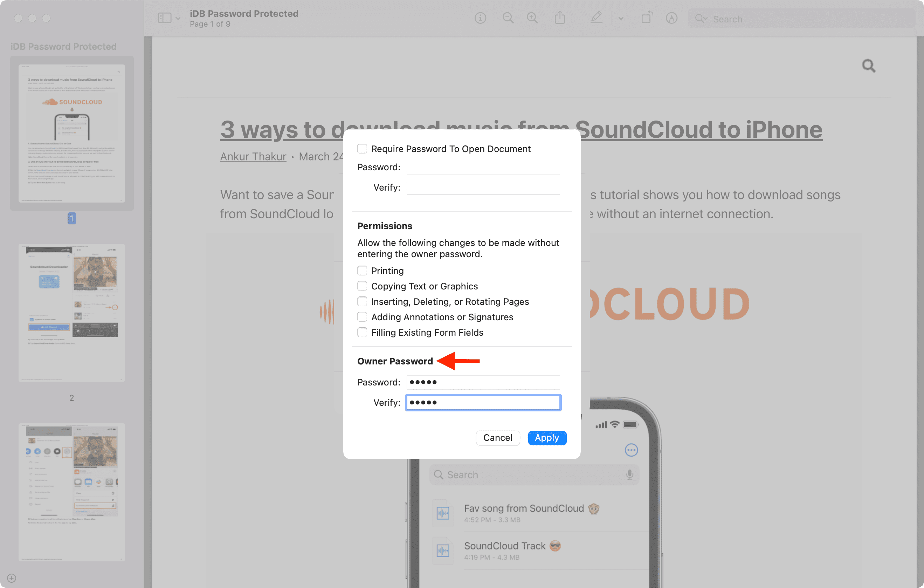The height and width of the screenshot is (588, 924).
Task: Click the Inspector info icon
Action: (x=480, y=18)
